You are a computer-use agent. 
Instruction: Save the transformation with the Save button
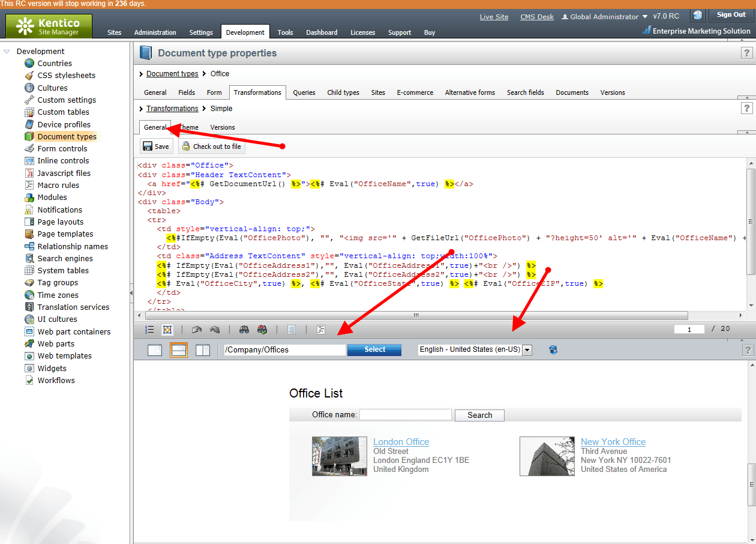coord(156,147)
